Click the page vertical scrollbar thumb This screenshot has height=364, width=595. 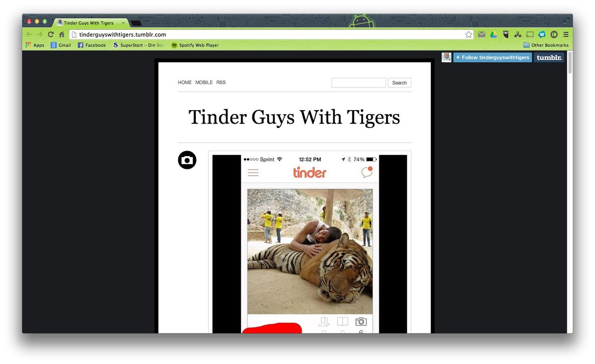[x=569, y=63]
